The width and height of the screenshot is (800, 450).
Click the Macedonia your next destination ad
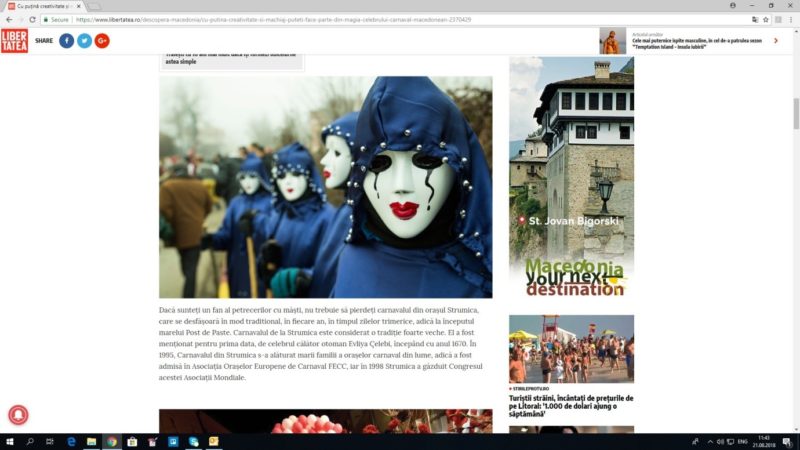click(x=571, y=178)
